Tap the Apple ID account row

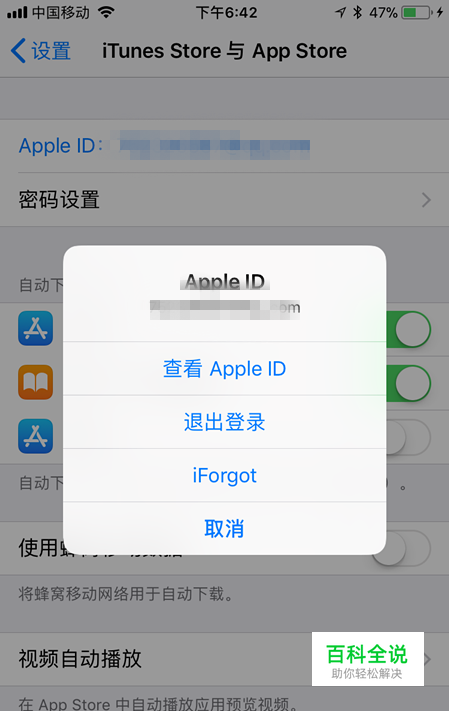224,146
